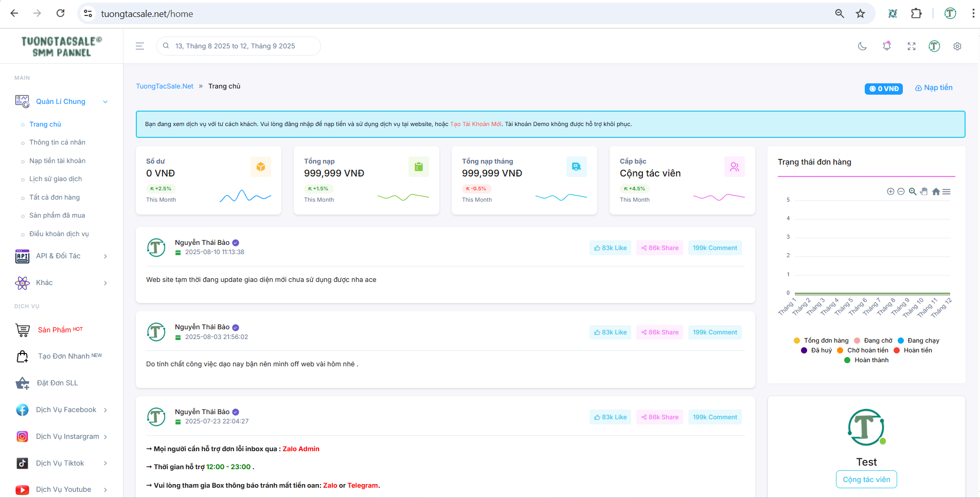Toggle dark mode moon icon
This screenshot has height=498, width=980.
click(x=862, y=46)
